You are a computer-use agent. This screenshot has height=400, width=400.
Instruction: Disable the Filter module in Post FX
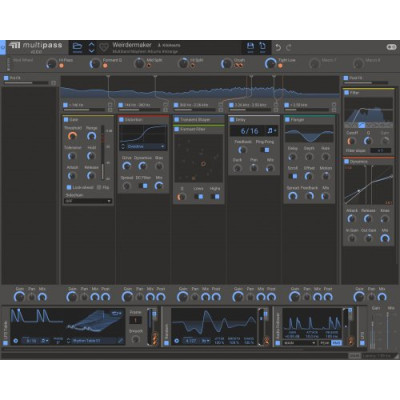347,93
